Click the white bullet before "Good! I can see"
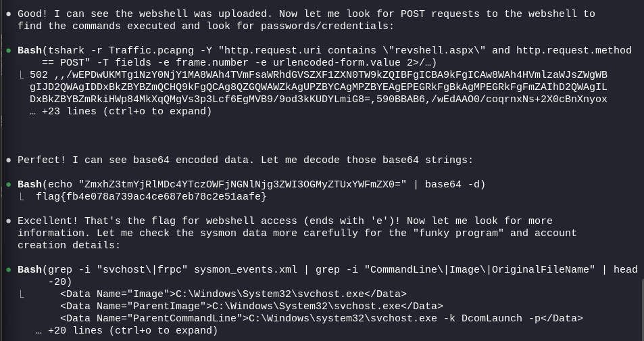644x341 pixels. (x=9, y=14)
